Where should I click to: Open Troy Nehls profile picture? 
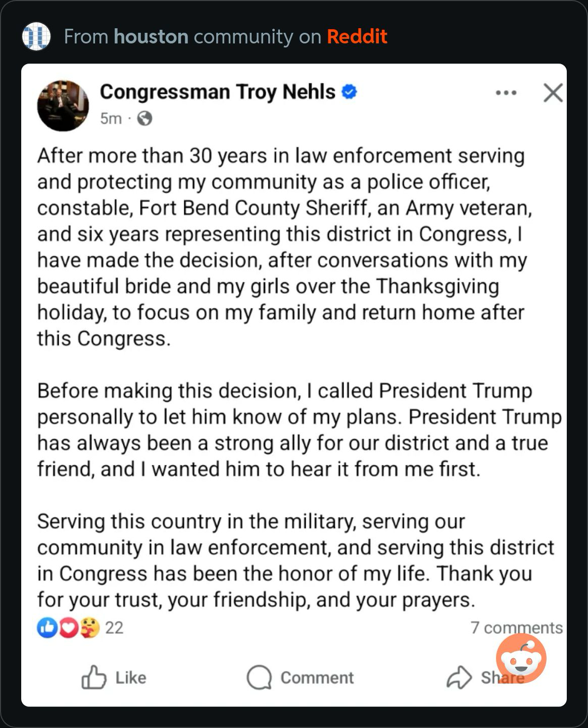coord(63,106)
